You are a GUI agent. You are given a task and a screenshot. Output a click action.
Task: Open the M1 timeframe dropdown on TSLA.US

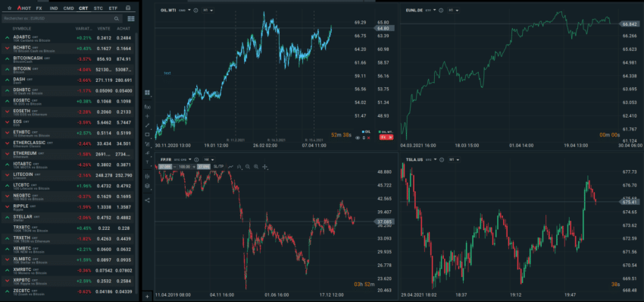tap(453, 159)
